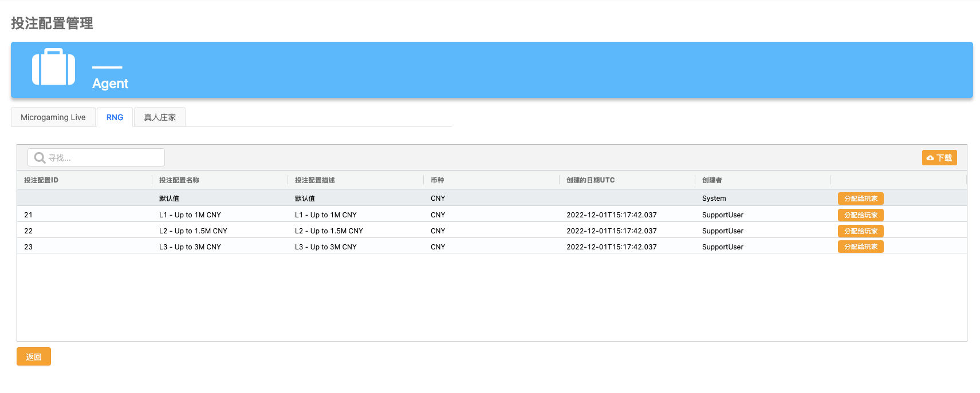Sort by 币种 column header
Viewport: 980px width, 393px height.
tap(438, 180)
